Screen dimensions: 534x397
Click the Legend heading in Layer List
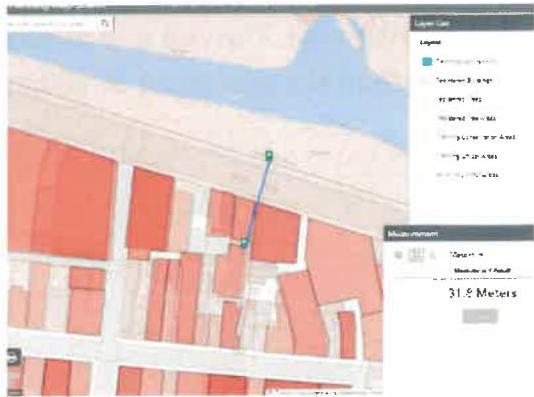click(430, 43)
